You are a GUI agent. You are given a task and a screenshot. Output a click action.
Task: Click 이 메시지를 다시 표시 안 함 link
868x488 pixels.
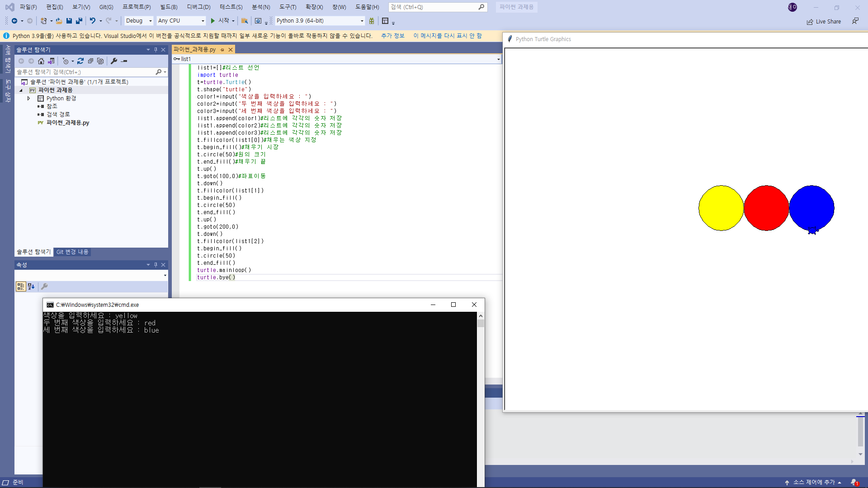(447, 36)
